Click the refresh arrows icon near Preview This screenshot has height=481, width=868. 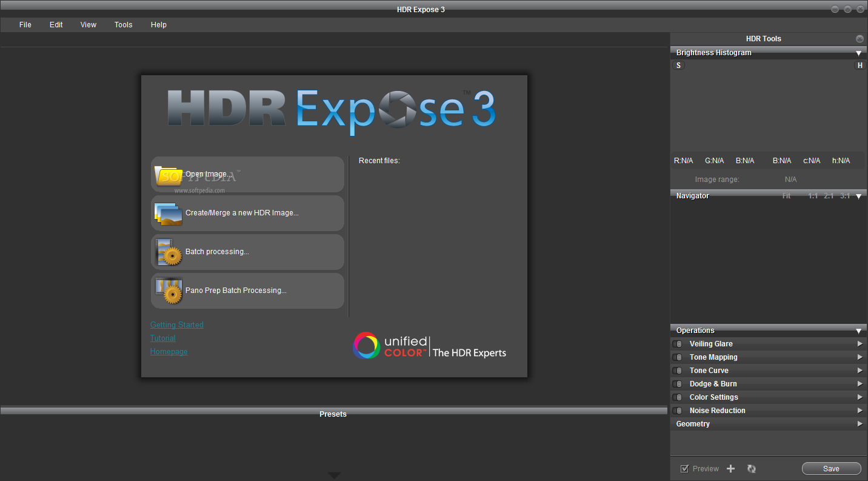click(x=752, y=468)
